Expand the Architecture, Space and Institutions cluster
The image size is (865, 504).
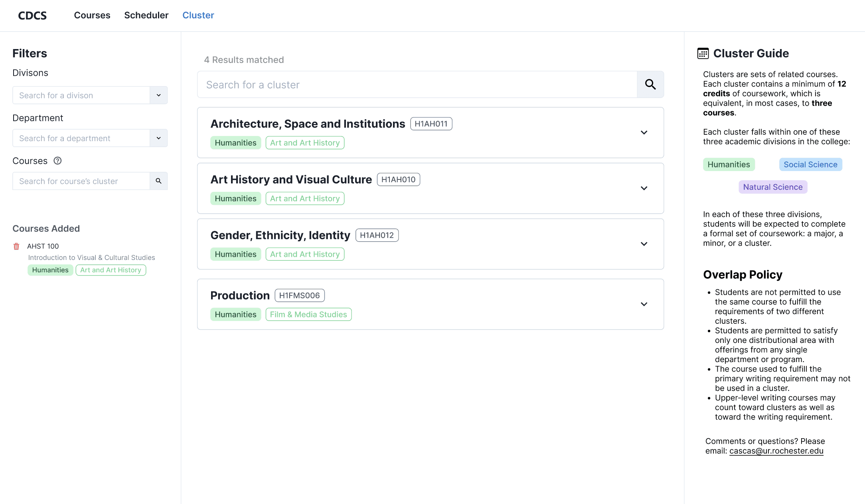(x=644, y=132)
